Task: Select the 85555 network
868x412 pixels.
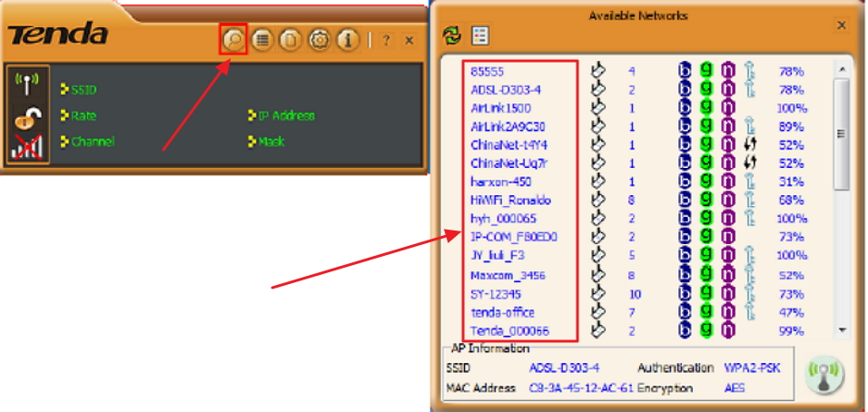Action: tap(488, 72)
